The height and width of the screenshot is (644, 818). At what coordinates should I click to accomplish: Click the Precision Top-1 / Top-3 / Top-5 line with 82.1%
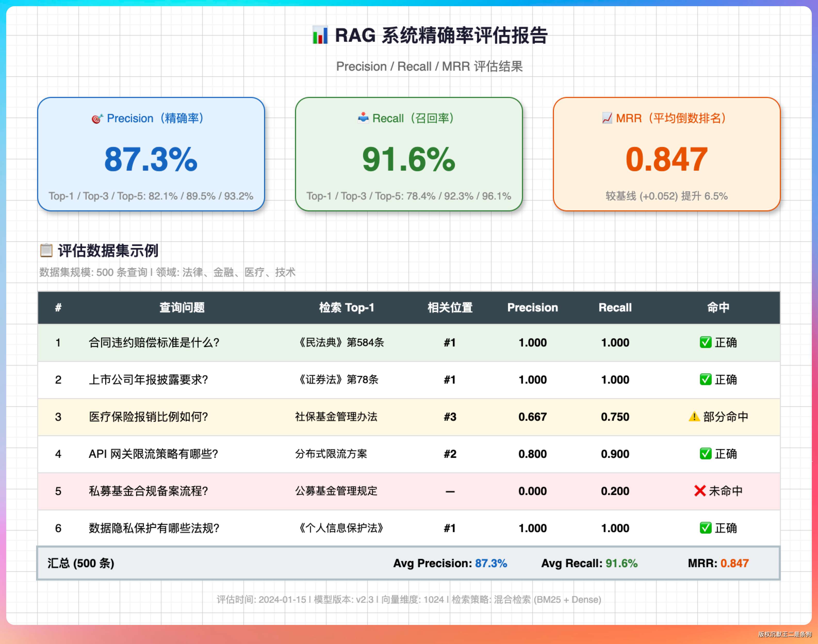coord(151,196)
